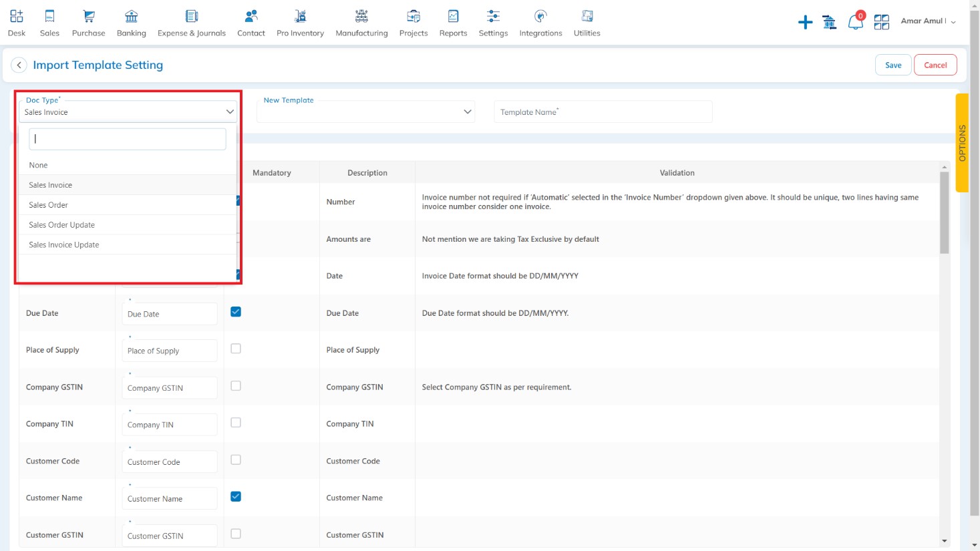Select None in Doc Type list
Image resolution: width=980 pixels, height=551 pixels.
(x=128, y=165)
